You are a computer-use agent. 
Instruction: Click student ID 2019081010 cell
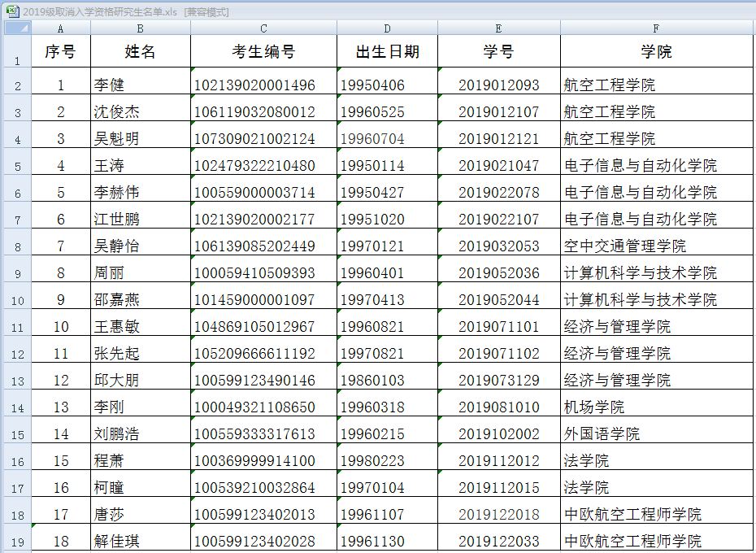(x=498, y=407)
